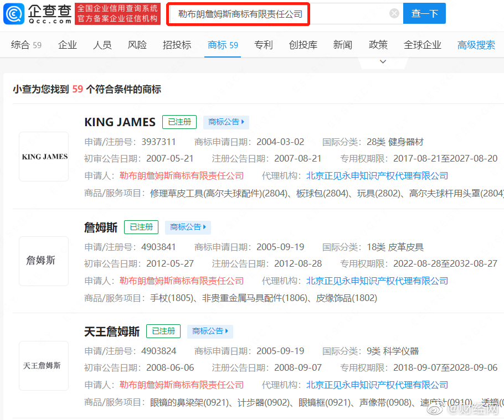Expand 商标公告 dropdown for 天王詹姆斯 trademark
This screenshot has height=420, width=504.
point(210,331)
